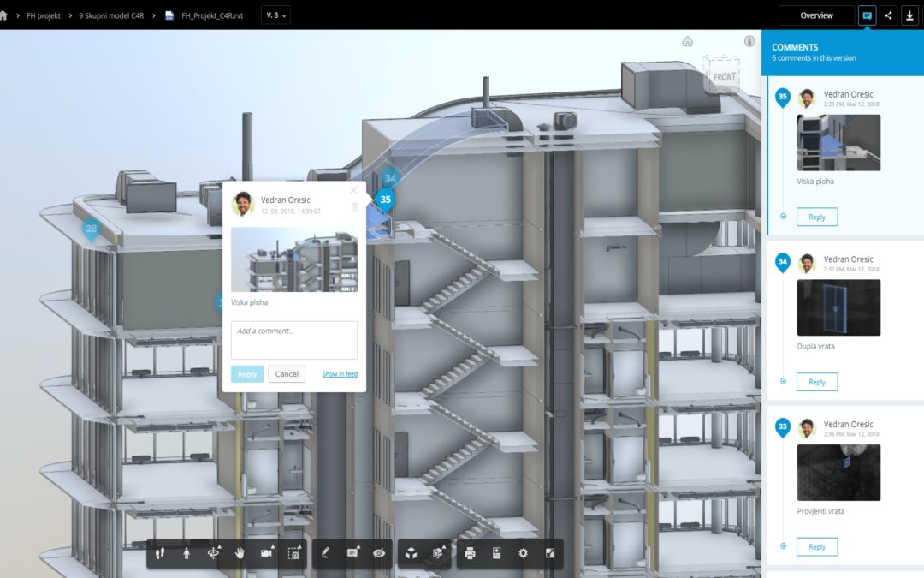This screenshot has width=924, height=578.
Task: Click the Add a comment text field
Action: [x=294, y=340]
